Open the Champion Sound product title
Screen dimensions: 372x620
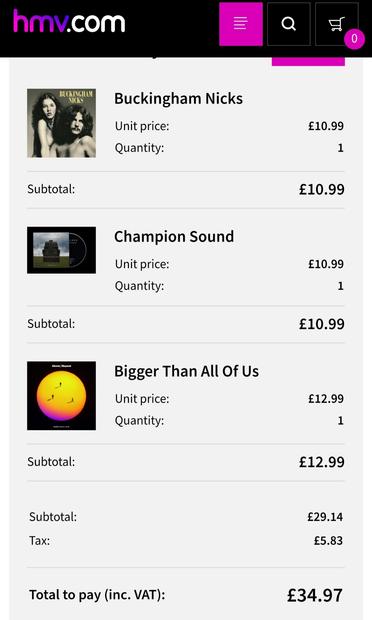174,236
